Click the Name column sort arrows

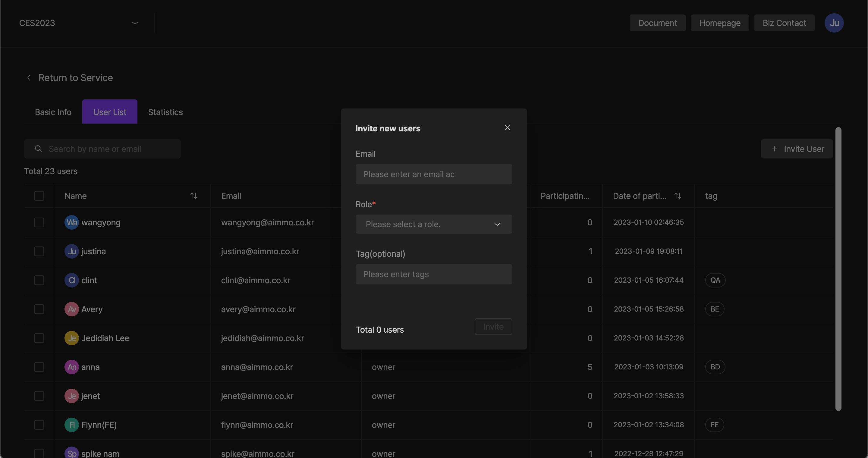pyautogui.click(x=193, y=196)
